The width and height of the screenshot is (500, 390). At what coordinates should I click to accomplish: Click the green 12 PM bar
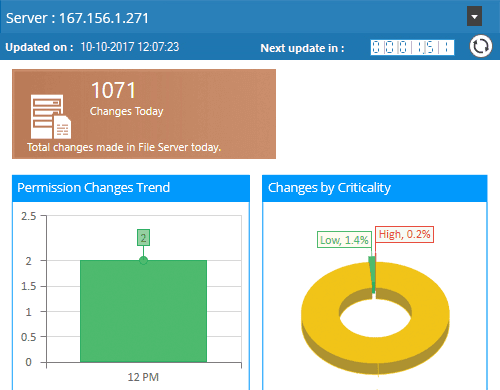143,311
